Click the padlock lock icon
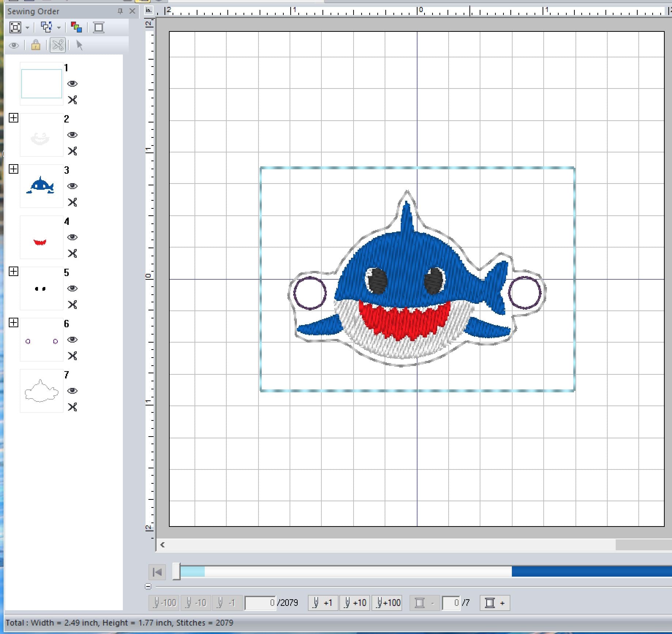 35,45
